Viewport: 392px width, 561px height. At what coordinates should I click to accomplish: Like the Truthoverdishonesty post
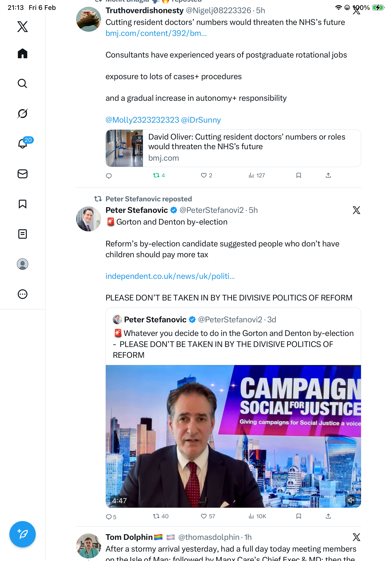204,175
